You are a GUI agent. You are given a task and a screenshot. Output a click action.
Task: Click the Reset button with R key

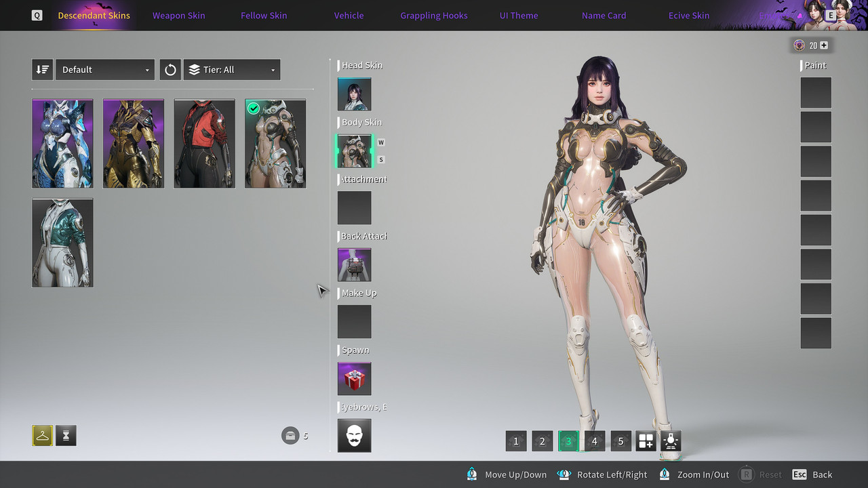pos(760,474)
